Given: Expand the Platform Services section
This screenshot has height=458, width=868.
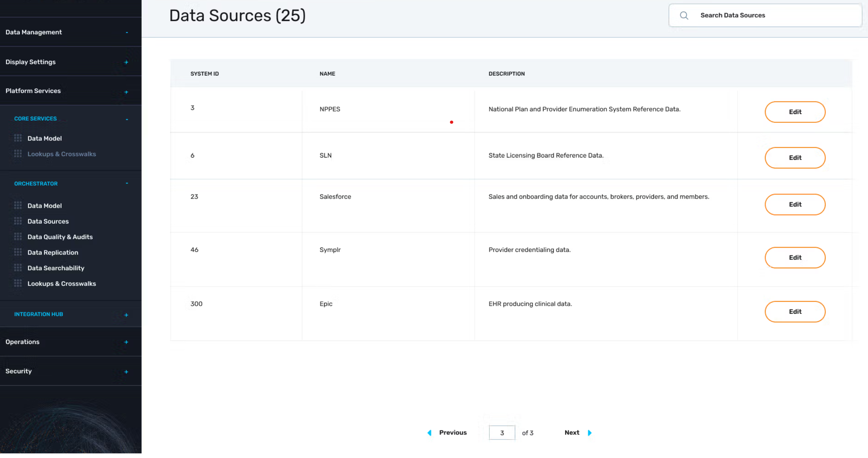Looking at the screenshot, I should point(126,92).
